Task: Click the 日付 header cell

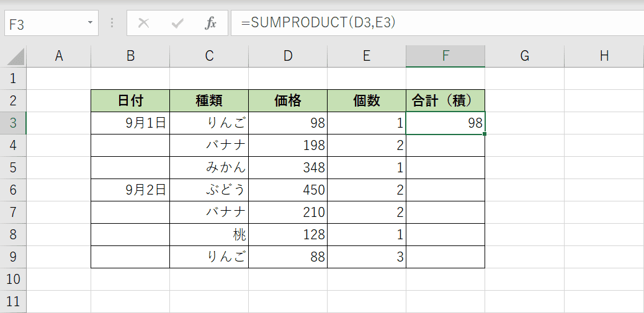Action: 130,100
